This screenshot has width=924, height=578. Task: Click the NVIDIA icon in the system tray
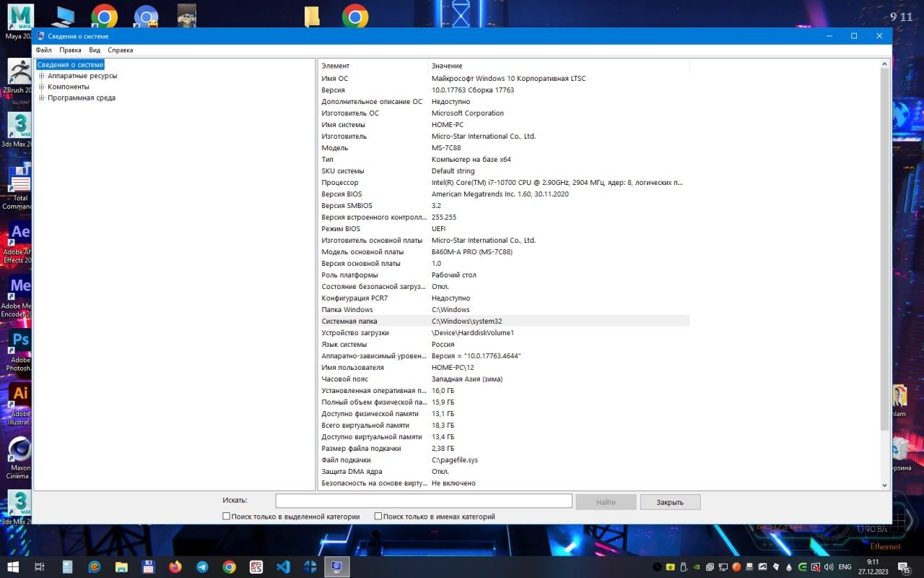pyautogui.click(x=697, y=567)
